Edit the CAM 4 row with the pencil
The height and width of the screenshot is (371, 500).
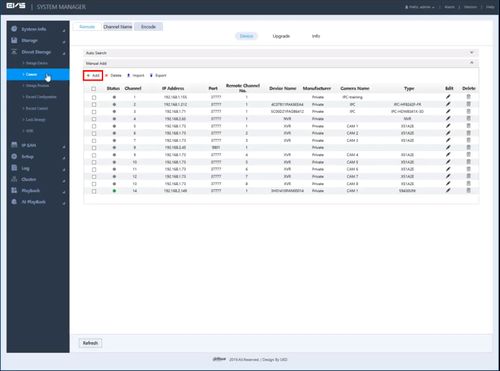coord(448,154)
